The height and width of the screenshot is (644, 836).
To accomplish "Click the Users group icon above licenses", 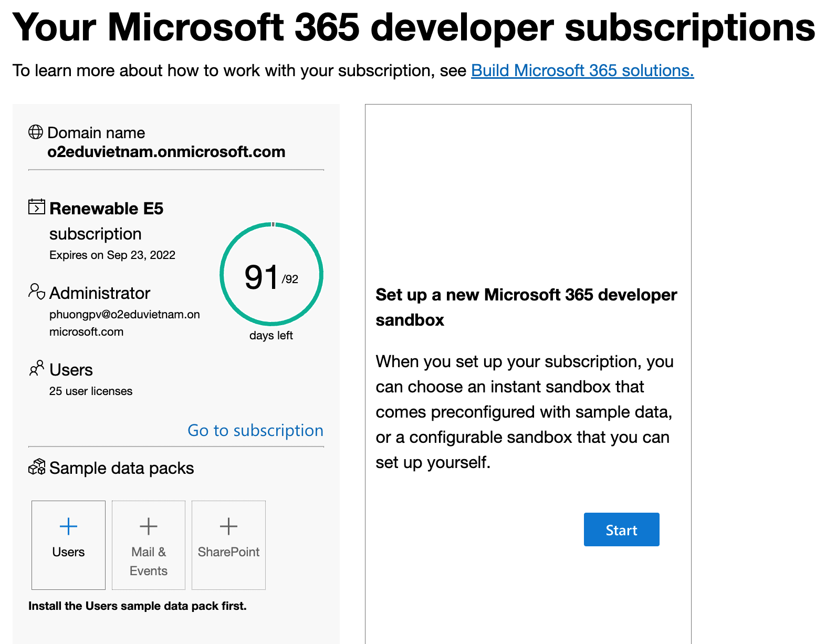I will (x=37, y=368).
